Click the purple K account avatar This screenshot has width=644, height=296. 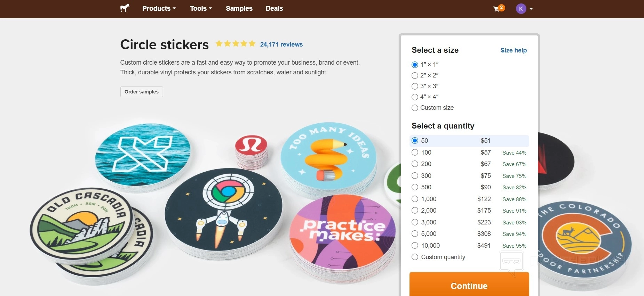tap(520, 9)
